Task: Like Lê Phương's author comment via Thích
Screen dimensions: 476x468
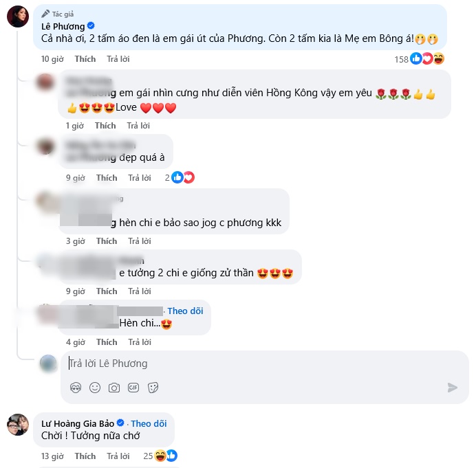Action: click(x=85, y=59)
